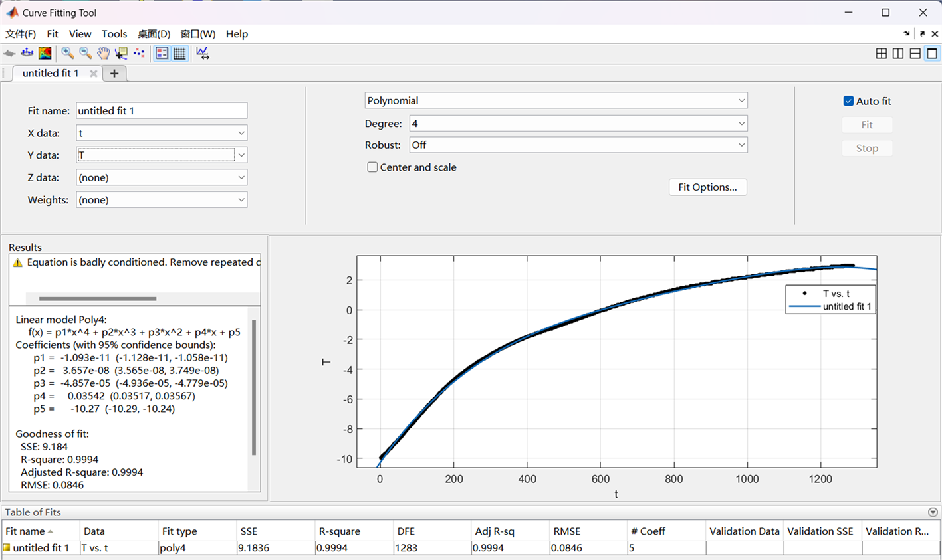The height and width of the screenshot is (560, 942).
Task: Click the Exclude Outliers tool icon
Action: 139,53
